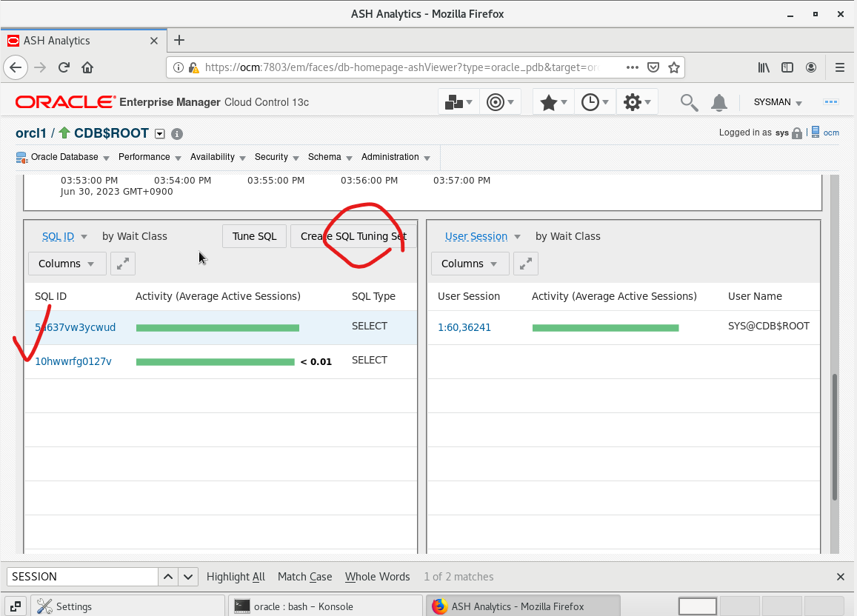Click the ocm host link
Screen dimensions: 857x616
pos(831,133)
